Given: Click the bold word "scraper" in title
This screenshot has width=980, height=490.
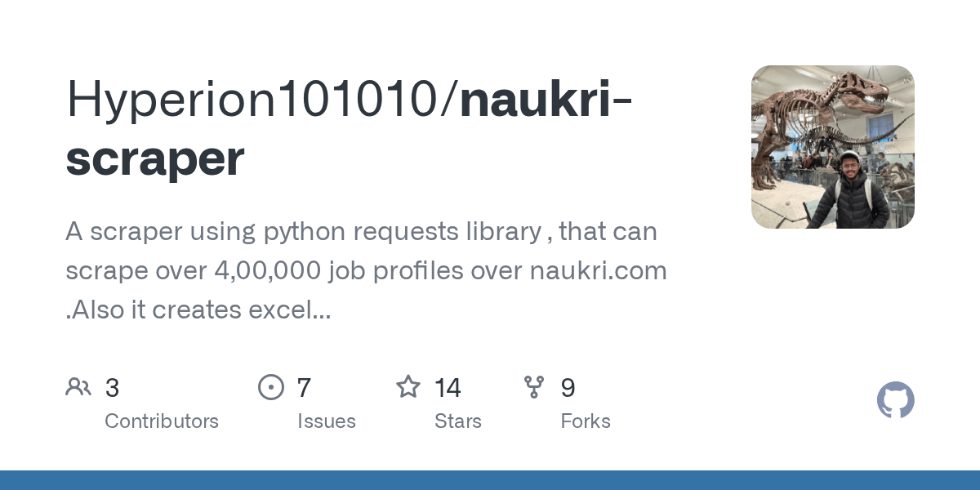Looking at the screenshot, I should pos(155,158).
